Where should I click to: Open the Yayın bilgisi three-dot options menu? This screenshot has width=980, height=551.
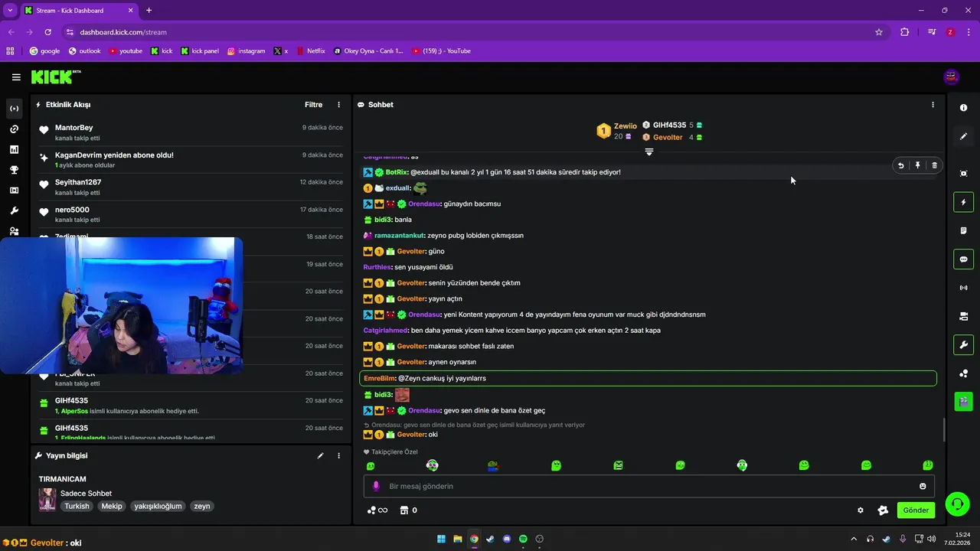click(339, 456)
